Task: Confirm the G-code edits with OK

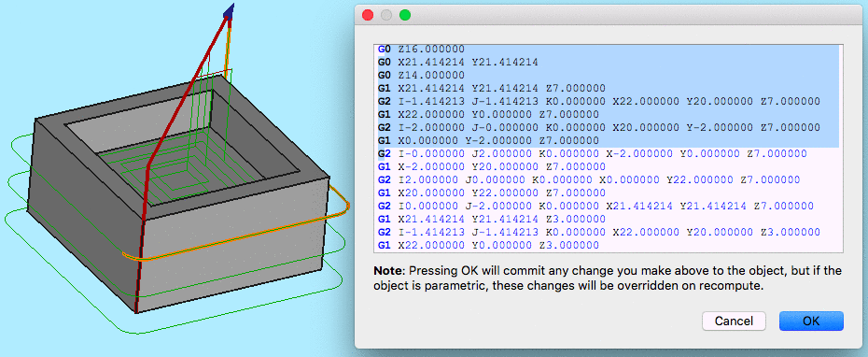Action: point(811,321)
